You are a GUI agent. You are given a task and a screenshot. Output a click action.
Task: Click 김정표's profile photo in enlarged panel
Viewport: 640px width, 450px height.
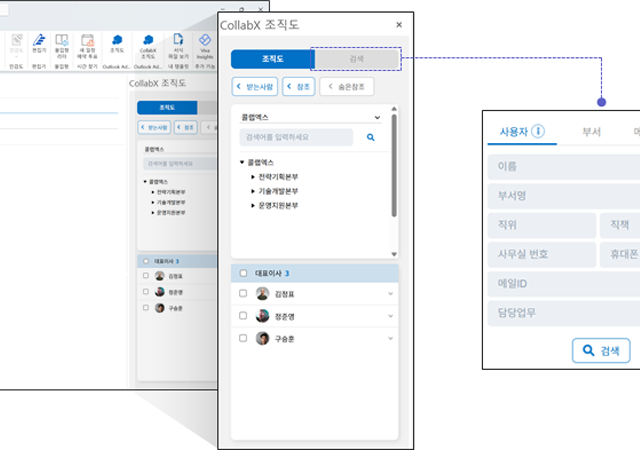tap(262, 293)
